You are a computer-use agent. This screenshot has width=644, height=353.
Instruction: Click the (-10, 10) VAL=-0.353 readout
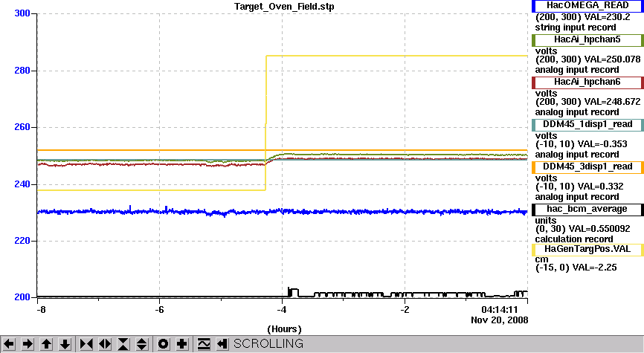pos(581,144)
